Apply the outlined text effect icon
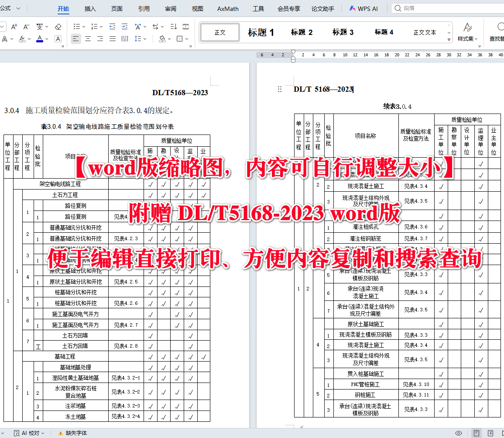 click(x=5, y=39)
